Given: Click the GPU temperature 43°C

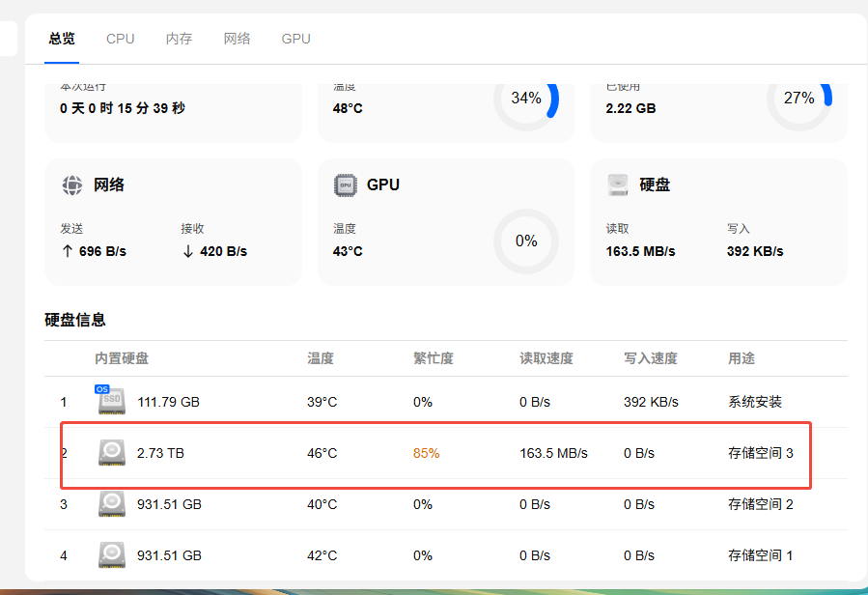Looking at the screenshot, I should pyautogui.click(x=348, y=251).
